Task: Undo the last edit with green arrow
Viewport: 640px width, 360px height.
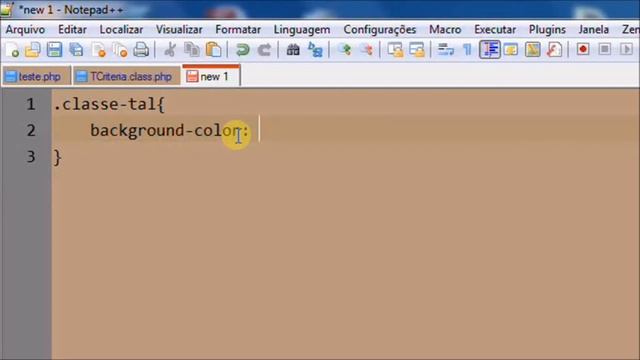Action: 242,50
